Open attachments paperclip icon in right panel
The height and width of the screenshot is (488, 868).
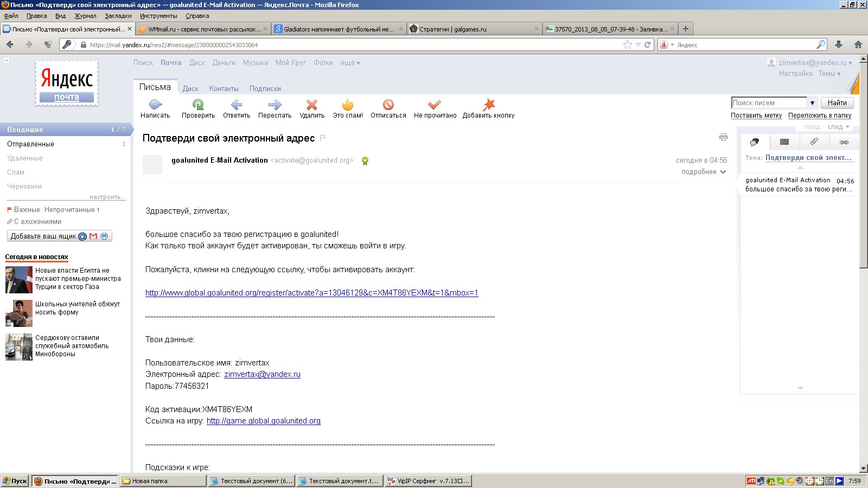814,142
